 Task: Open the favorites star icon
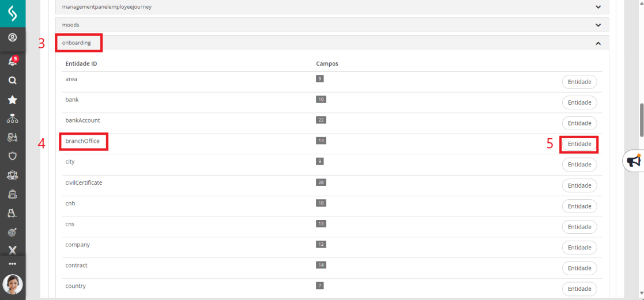(x=12, y=100)
